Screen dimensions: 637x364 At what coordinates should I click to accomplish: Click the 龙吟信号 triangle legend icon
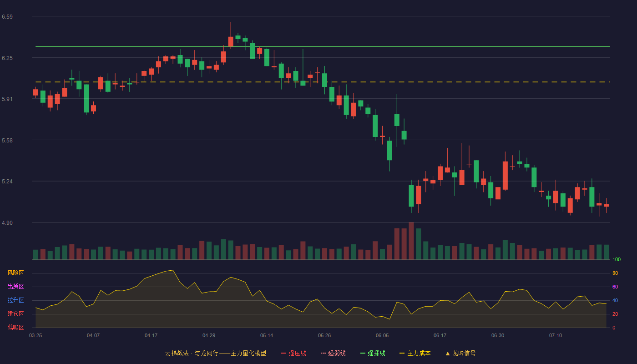[x=448, y=353]
